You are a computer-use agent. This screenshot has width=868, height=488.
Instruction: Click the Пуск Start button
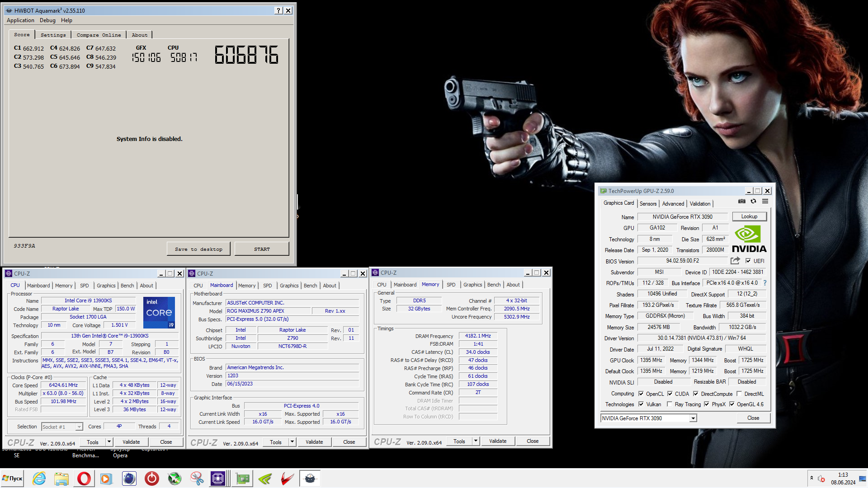[x=13, y=479]
